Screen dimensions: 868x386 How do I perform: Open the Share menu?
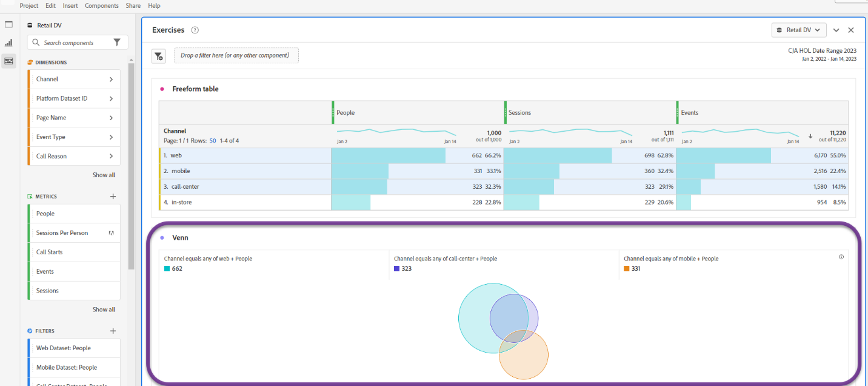click(x=133, y=5)
